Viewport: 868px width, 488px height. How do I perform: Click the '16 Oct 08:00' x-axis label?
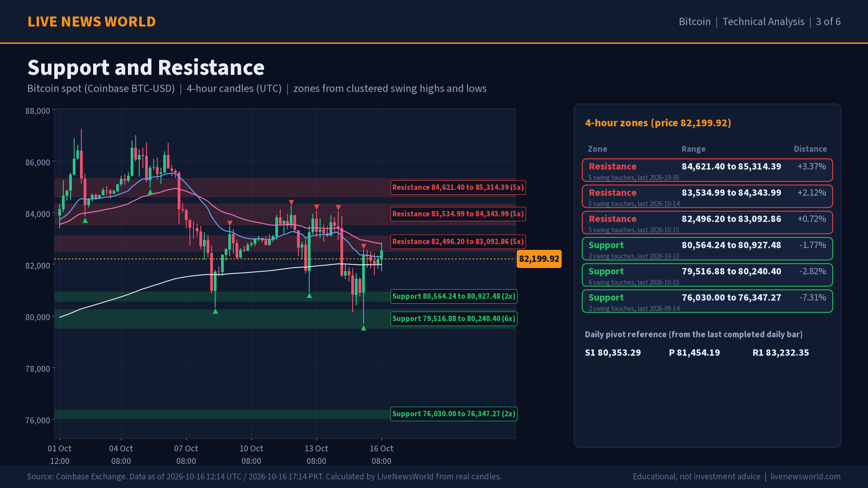tap(382, 455)
